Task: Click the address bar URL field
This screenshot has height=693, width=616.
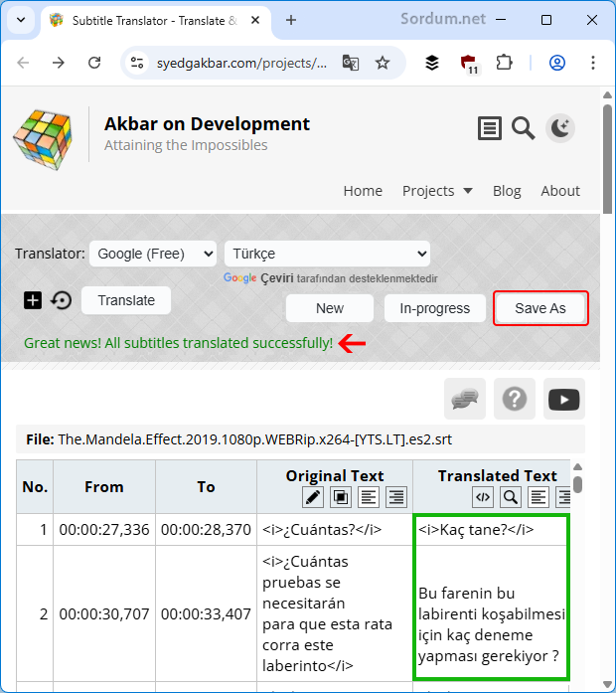Action: pos(242,63)
